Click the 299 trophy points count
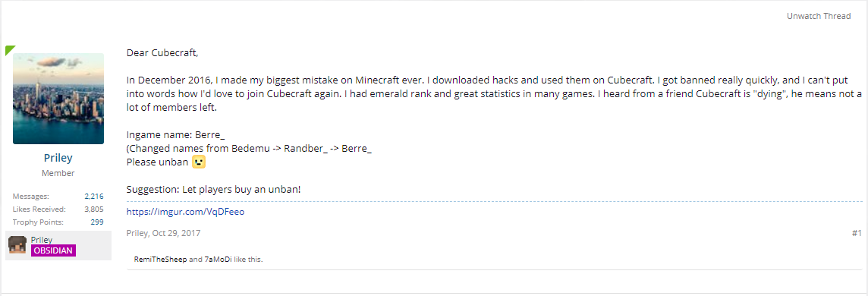Image resolution: width=868 pixels, height=296 pixels. click(x=97, y=222)
